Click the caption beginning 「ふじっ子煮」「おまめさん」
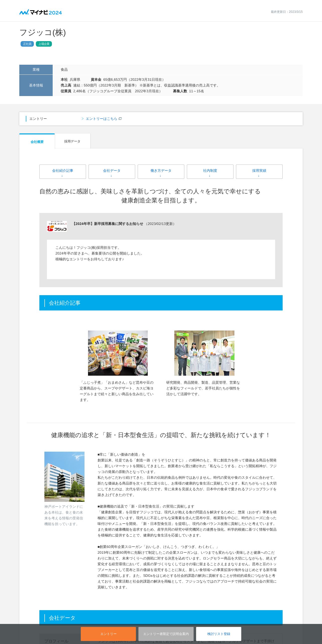Image resolution: width=322 pixels, height=644 pixels. point(117,391)
